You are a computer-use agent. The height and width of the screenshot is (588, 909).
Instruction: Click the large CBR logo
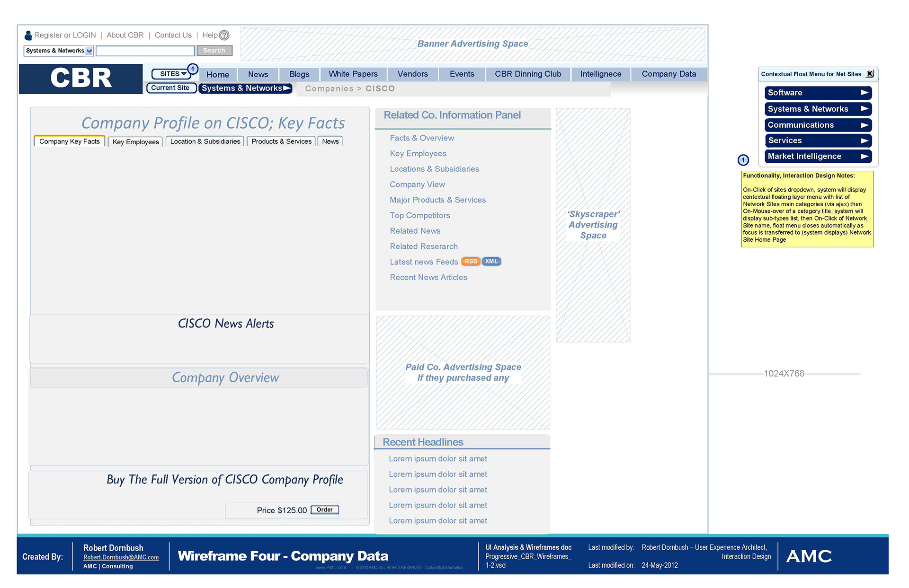tap(81, 79)
